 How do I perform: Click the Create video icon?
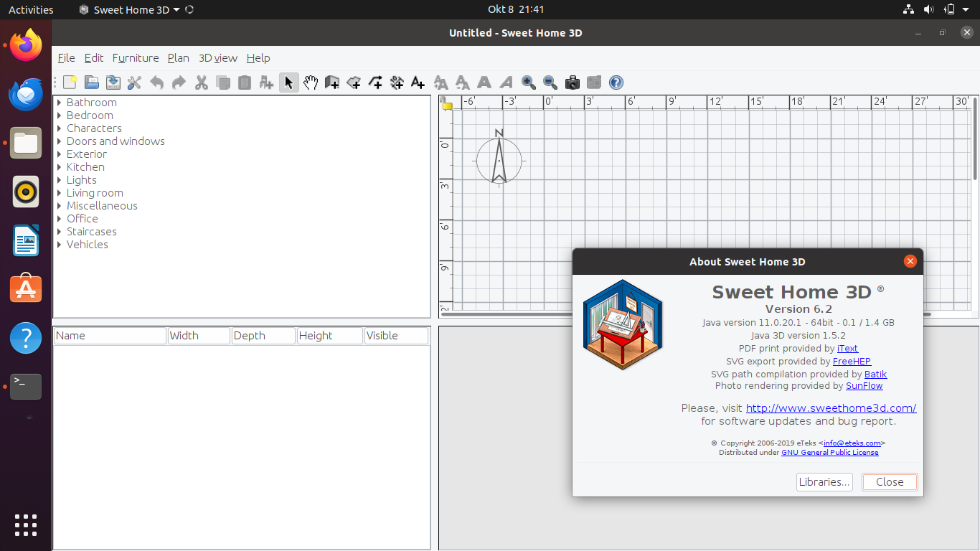tap(594, 83)
